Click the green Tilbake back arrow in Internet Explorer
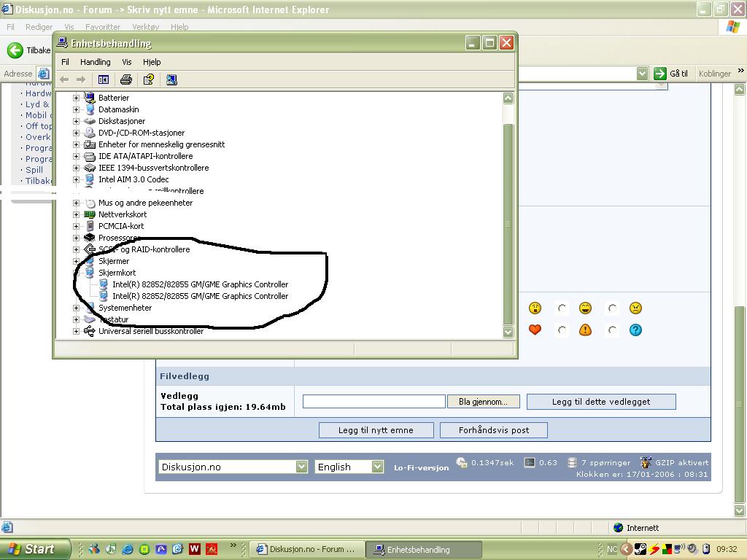Screen dimensions: 747x560 [15, 50]
